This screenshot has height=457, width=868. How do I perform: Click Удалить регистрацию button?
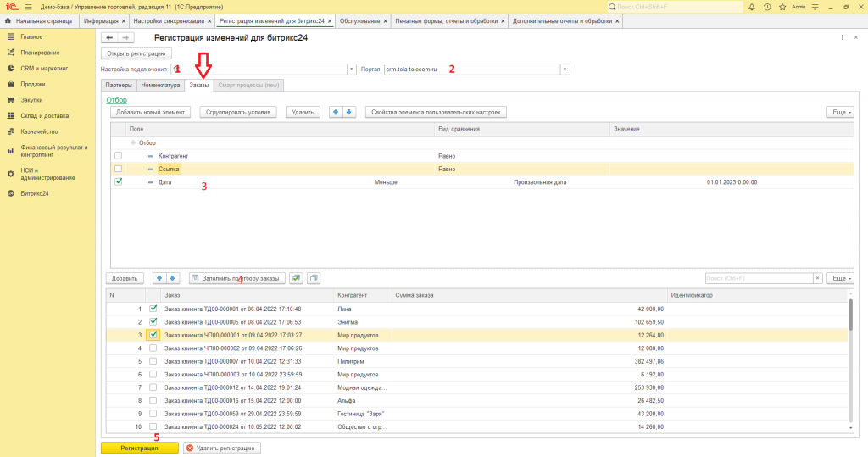[x=221, y=448]
